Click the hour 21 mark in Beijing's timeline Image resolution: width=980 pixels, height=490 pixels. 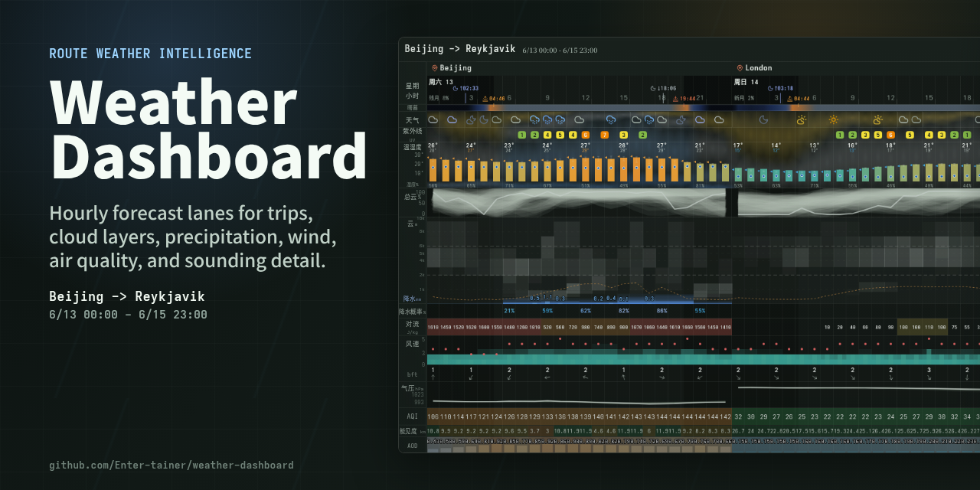click(700, 98)
